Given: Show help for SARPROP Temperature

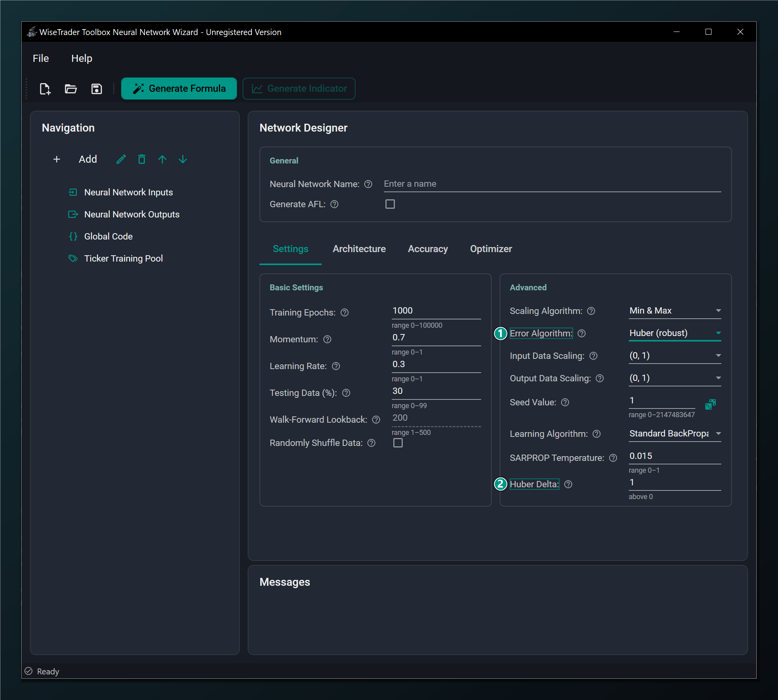Looking at the screenshot, I should (x=613, y=458).
